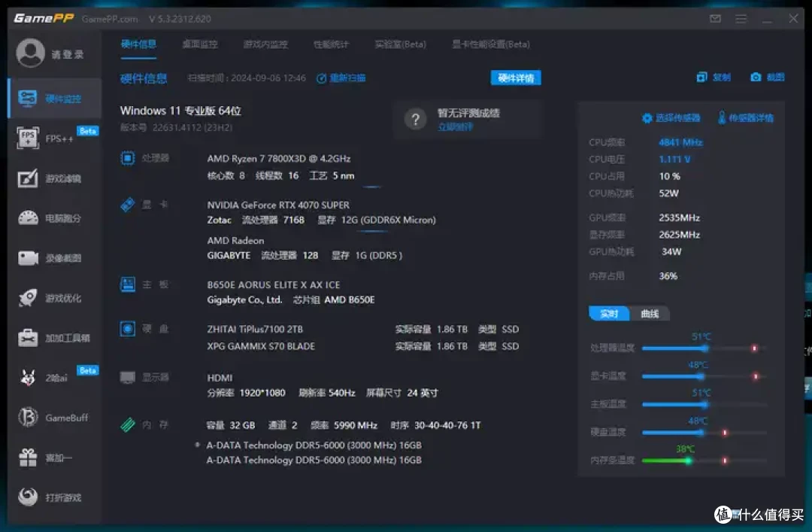Click the 传感器详情 thermometer icon

pos(721,117)
